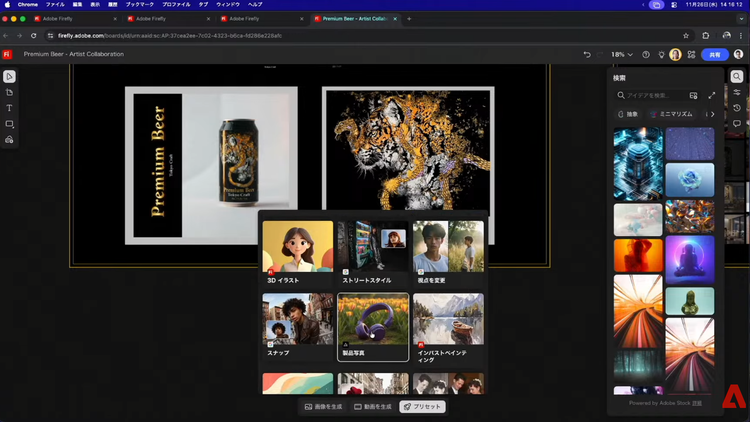
Task: Click the lightbulb tips icon
Action: click(x=661, y=55)
